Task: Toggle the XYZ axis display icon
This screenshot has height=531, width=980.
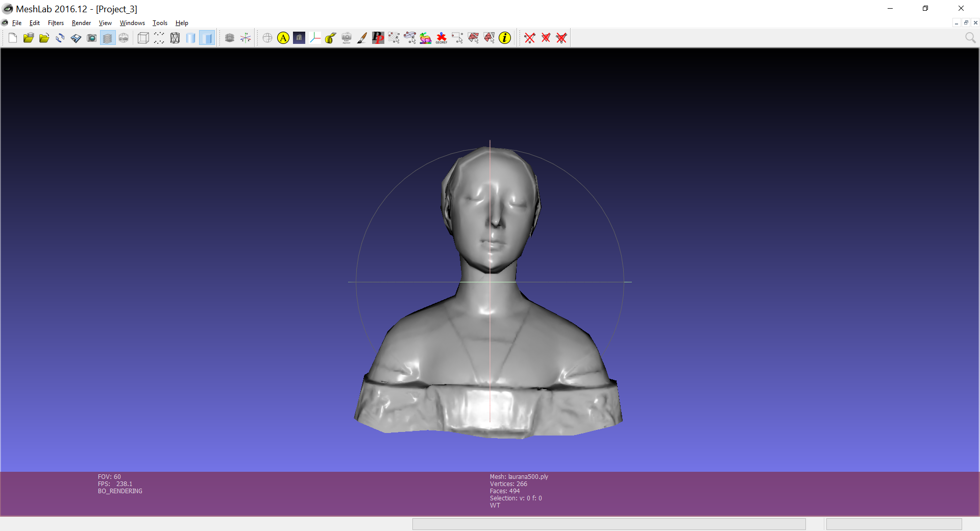Action: coord(246,38)
